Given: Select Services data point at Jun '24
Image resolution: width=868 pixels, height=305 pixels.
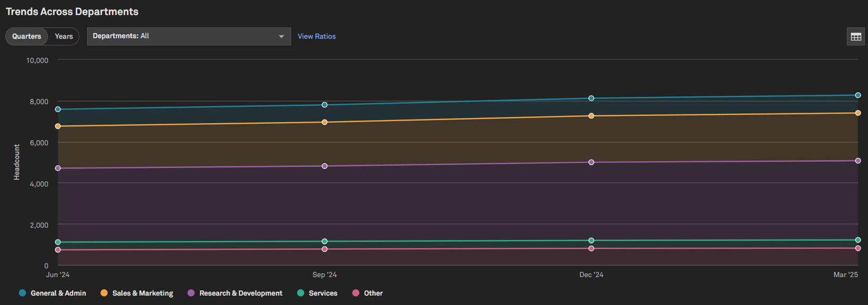Looking at the screenshot, I should pos(58,242).
